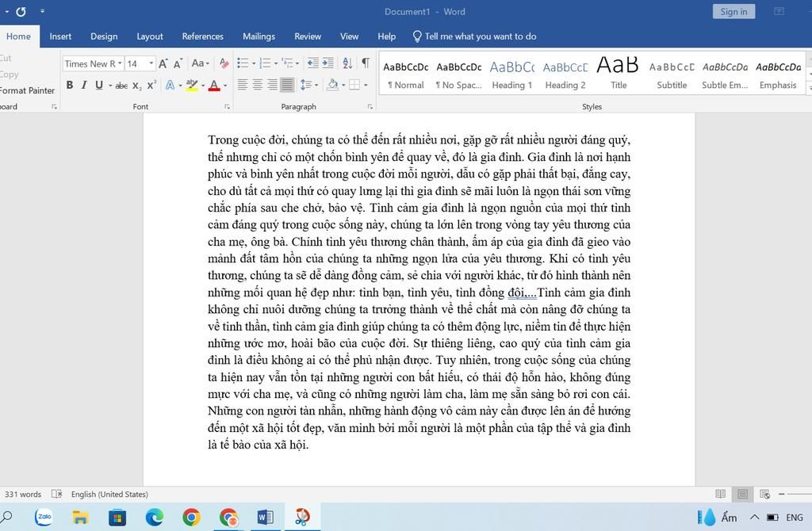Click Format Painter

point(27,90)
